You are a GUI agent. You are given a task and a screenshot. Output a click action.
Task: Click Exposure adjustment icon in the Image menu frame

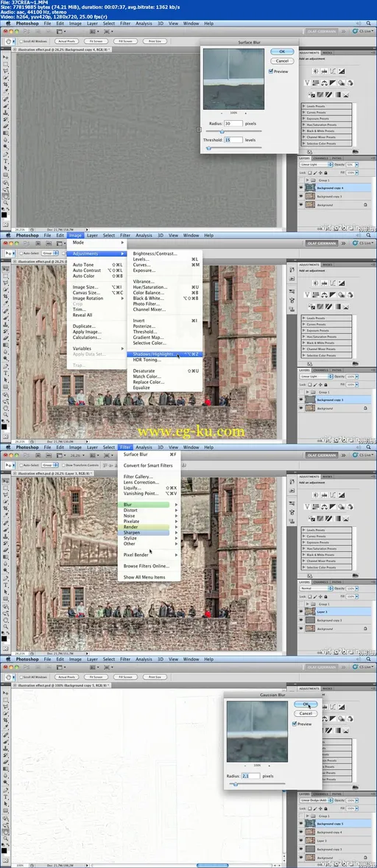[342, 283]
